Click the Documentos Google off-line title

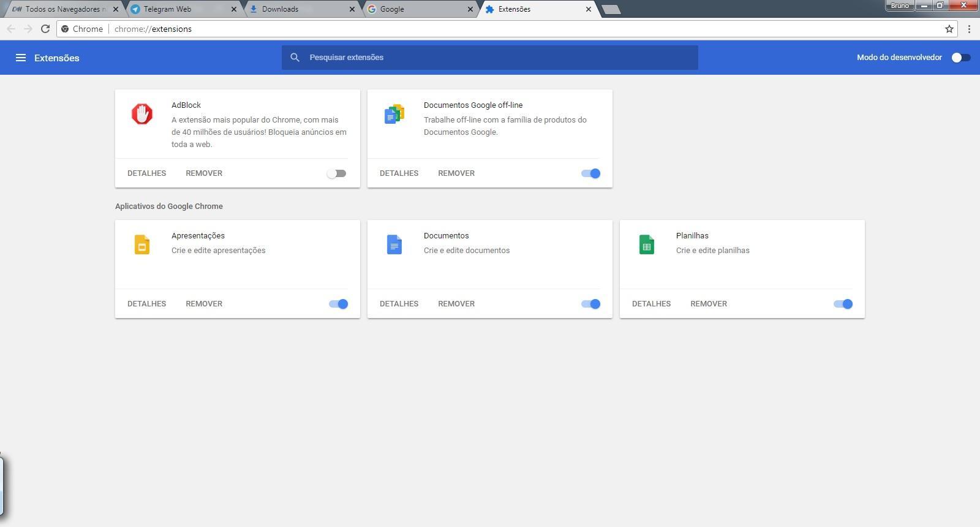tap(473, 105)
